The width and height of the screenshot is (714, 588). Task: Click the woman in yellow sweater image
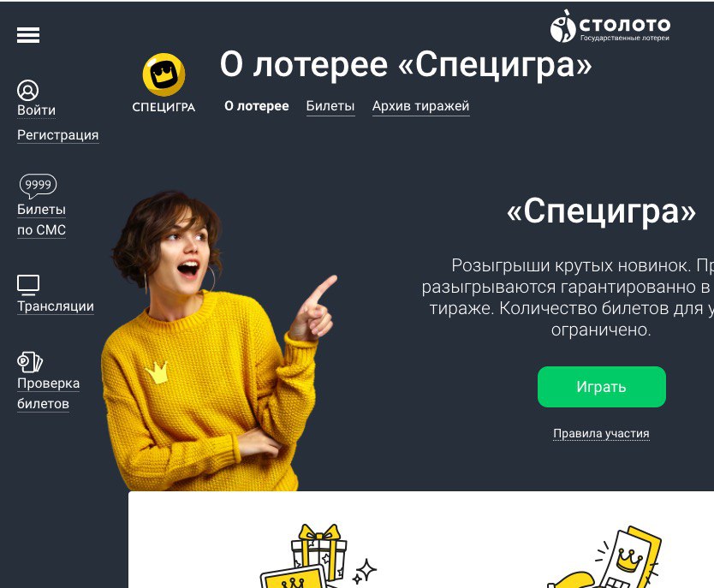[214, 342]
